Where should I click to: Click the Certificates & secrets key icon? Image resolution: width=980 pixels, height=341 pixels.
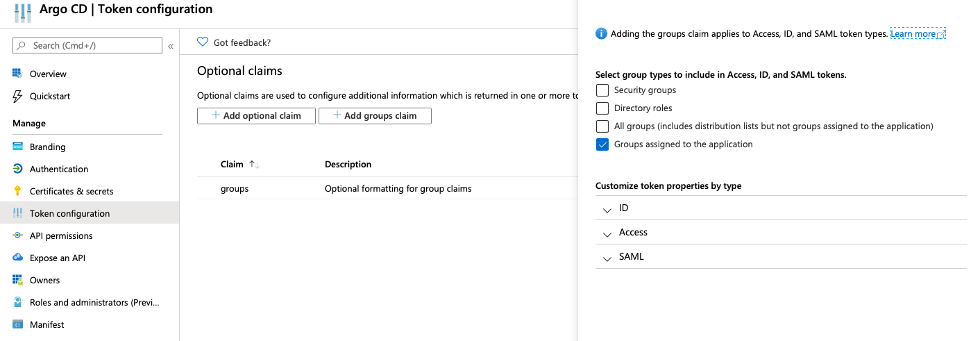click(x=17, y=191)
